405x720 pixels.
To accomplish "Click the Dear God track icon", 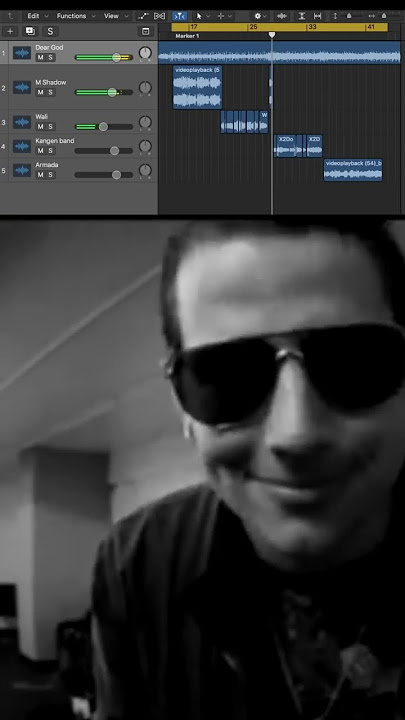I will tap(22, 52).
